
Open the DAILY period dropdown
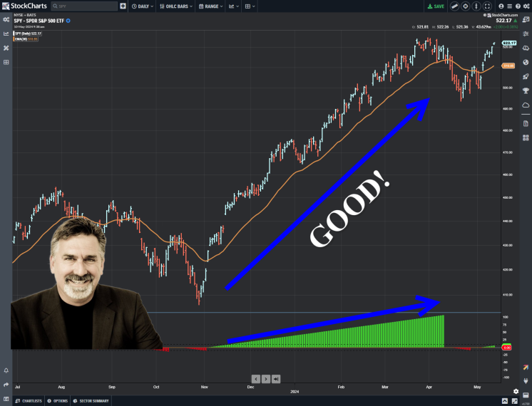click(x=143, y=6)
